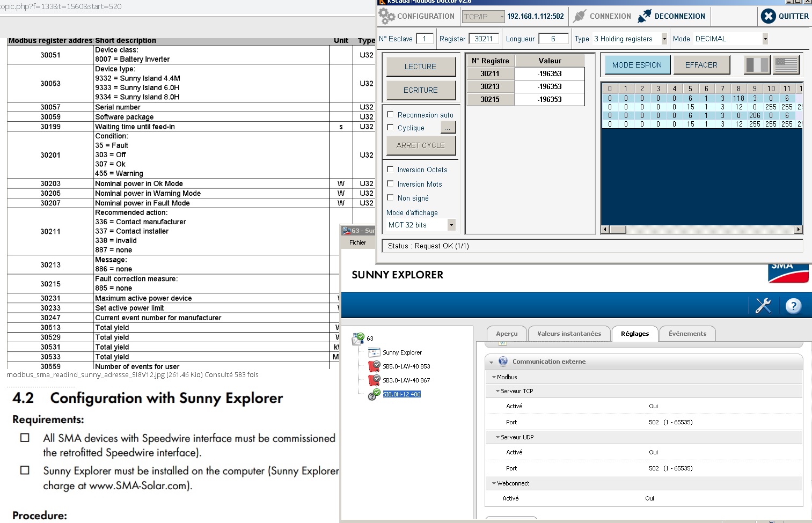Click the spy grid horizontal scrollbar thumb
Screen dimensions: 812x523
point(618,230)
